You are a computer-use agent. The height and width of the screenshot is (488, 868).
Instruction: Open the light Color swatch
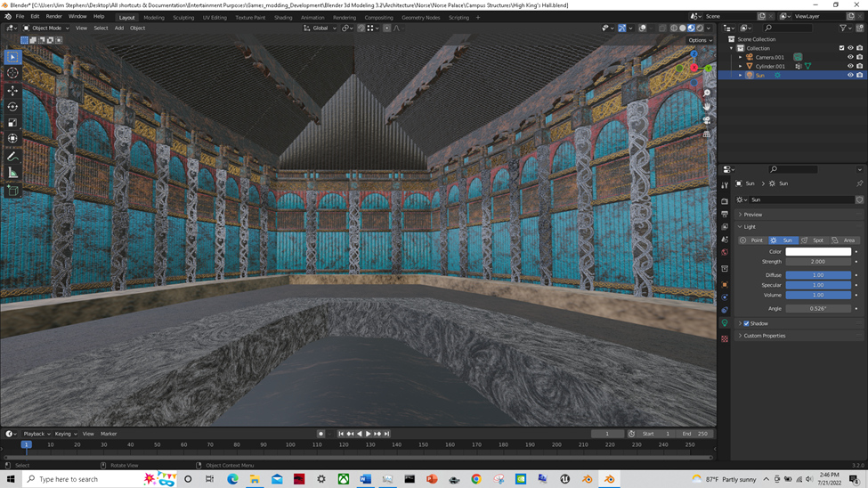[818, 252]
